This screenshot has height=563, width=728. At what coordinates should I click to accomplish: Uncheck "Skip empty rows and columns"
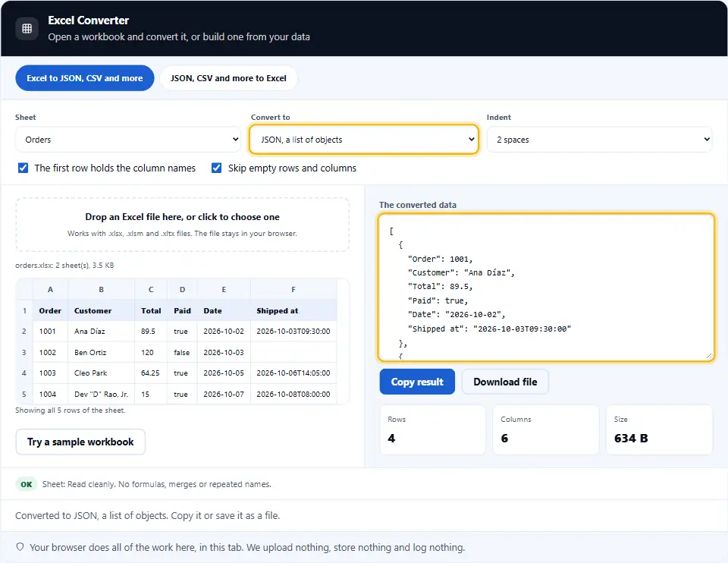click(x=216, y=168)
